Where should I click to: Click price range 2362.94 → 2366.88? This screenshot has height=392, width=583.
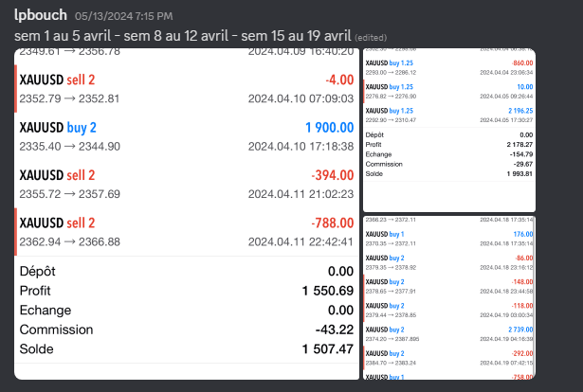tap(69, 242)
